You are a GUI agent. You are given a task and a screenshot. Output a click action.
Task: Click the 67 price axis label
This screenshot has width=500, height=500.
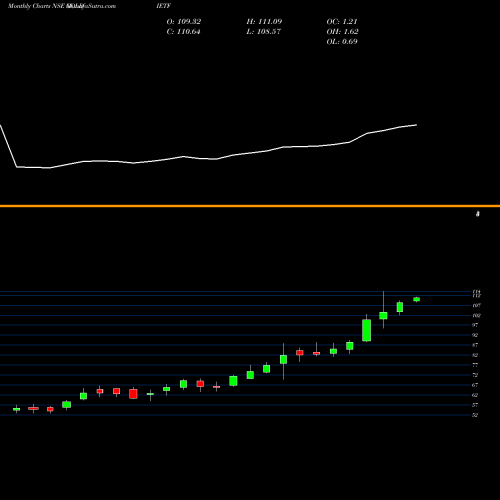click(x=475, y=385)
